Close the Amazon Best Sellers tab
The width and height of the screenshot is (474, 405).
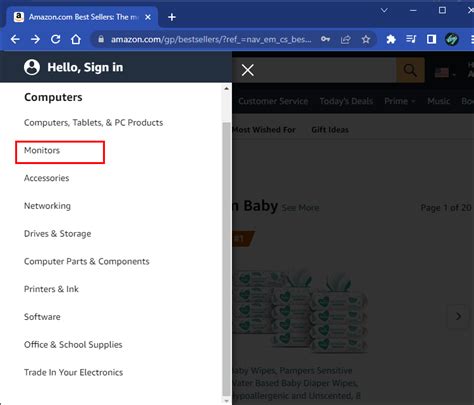click(148, 17)
